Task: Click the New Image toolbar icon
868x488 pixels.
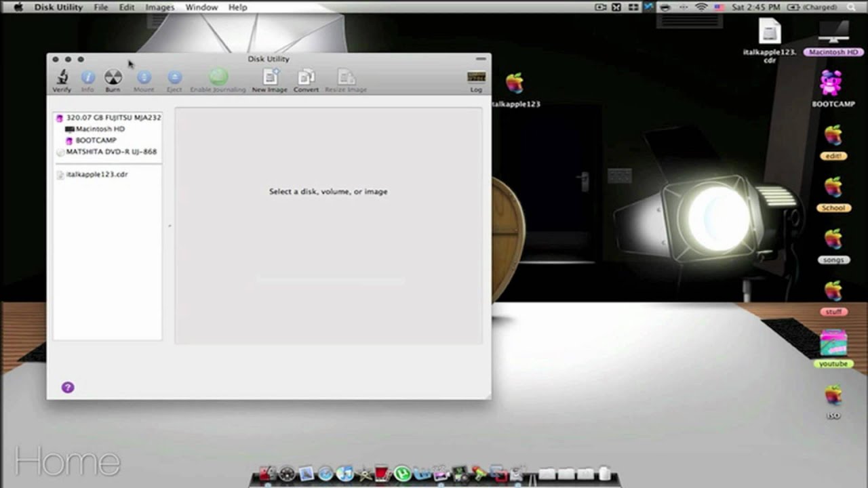Action: (270, 77)
